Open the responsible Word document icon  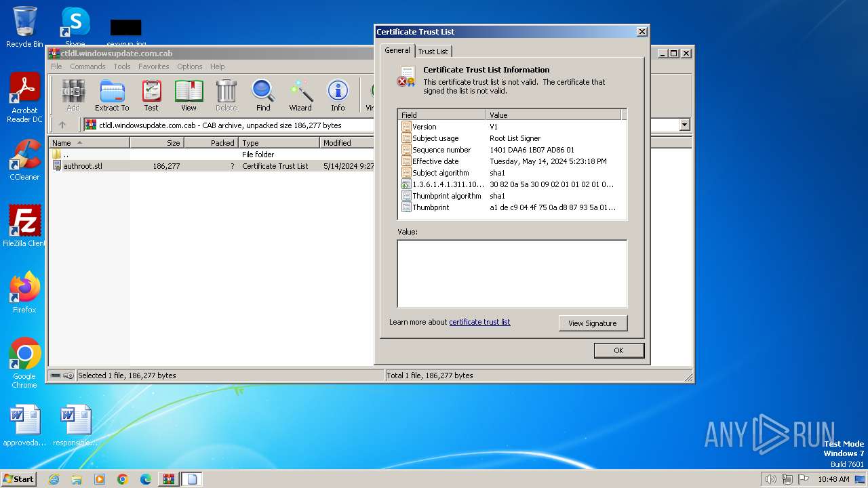pos(75,426)
